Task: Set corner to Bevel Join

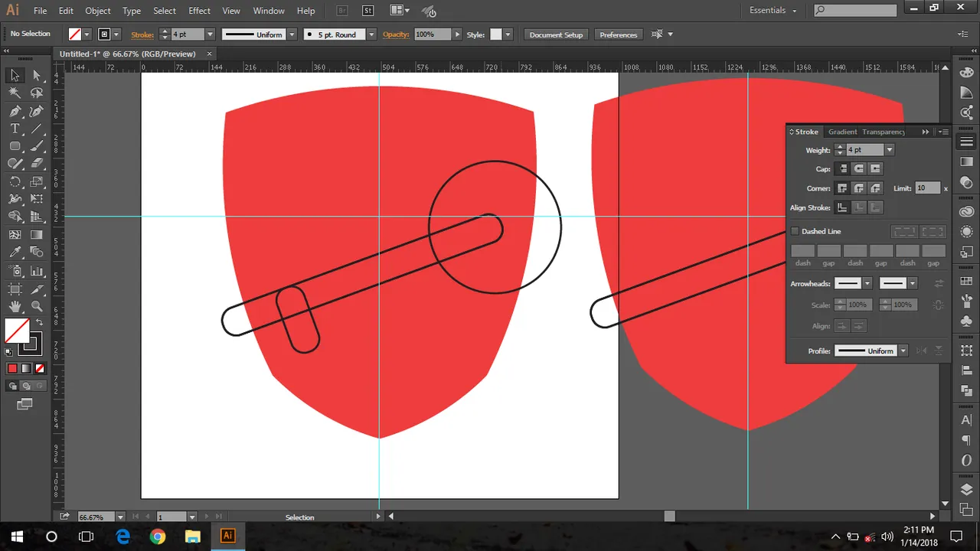Action: pos(875,188)
